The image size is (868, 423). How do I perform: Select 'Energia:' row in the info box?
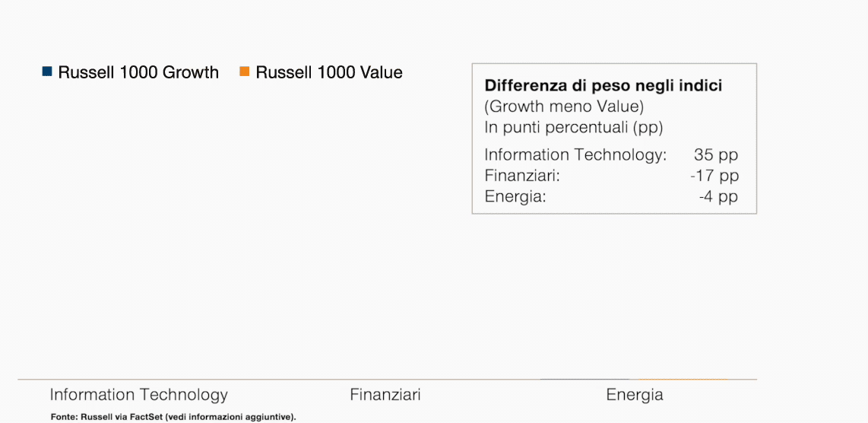tap(611, 197)
